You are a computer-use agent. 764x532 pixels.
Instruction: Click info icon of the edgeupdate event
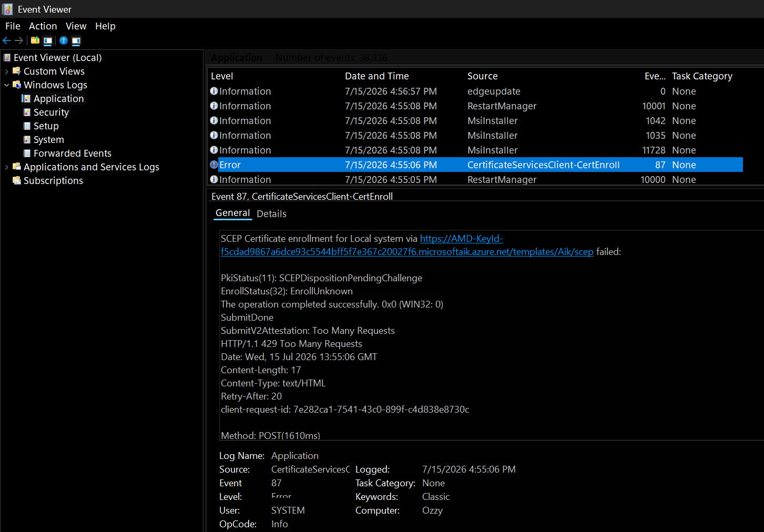[x=214, y=91]
